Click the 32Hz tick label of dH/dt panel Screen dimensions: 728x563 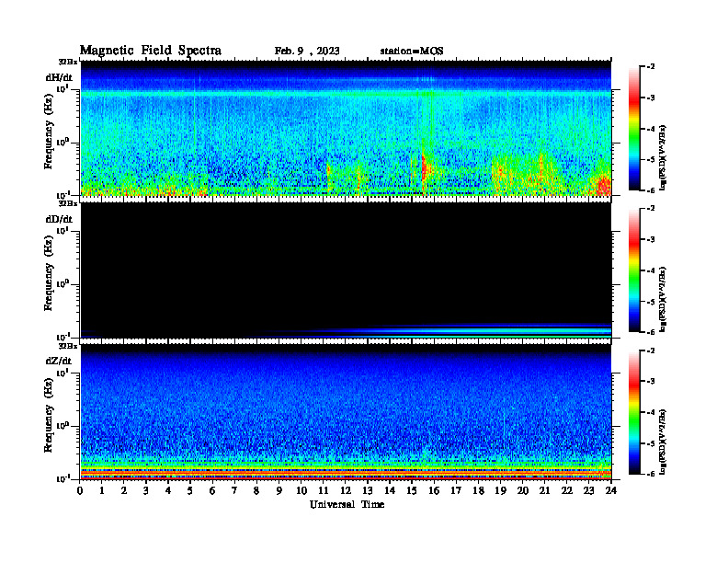pos(68,62)
